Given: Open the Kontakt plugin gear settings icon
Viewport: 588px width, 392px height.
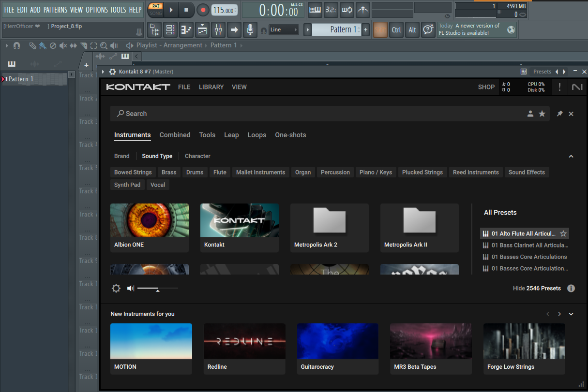Looking at the screenshot, I should tap(112, 72).
